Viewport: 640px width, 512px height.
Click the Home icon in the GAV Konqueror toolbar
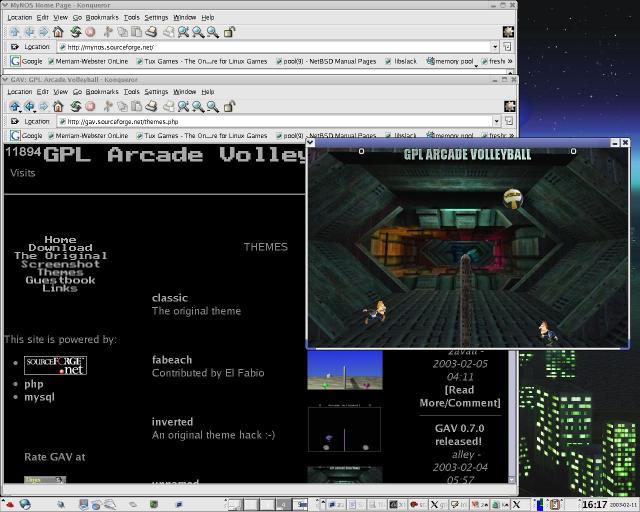point(58,107)
